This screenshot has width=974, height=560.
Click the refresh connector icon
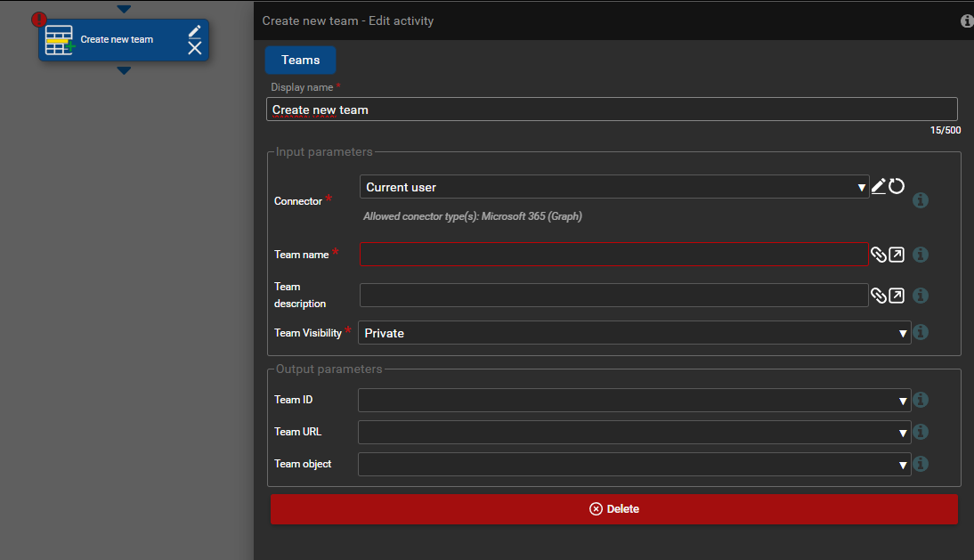click(x=897, y=186)
